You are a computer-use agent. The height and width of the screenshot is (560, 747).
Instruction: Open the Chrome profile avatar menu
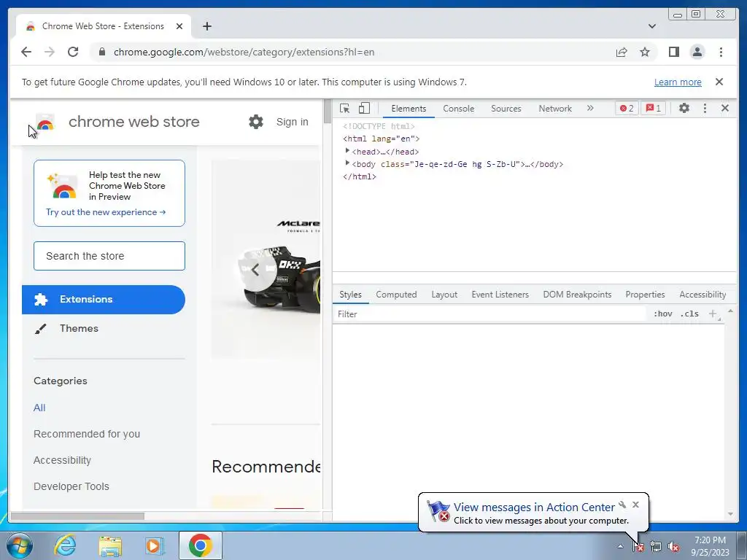click(697, 52)
